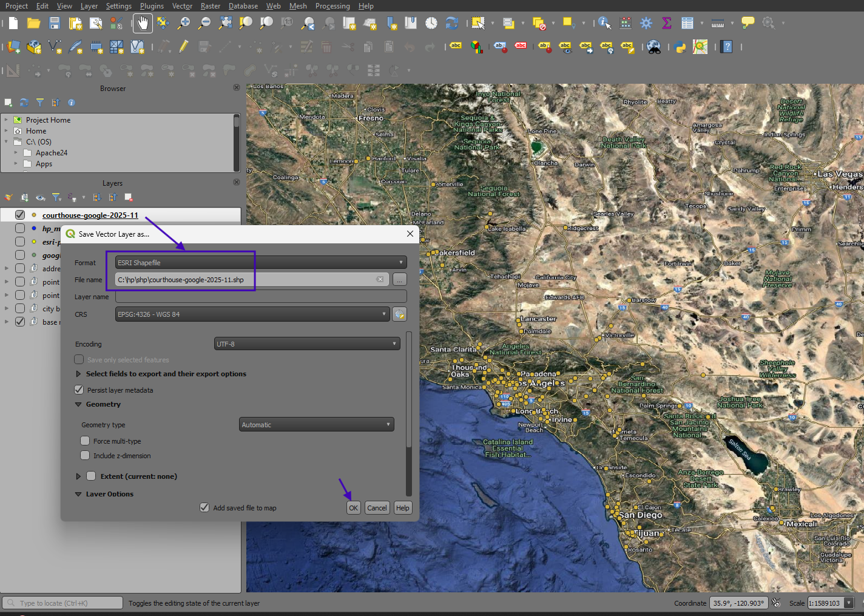Click the Select CRS globe button
The height and width of the screenshot is (616, 864).
coord(399,314)
